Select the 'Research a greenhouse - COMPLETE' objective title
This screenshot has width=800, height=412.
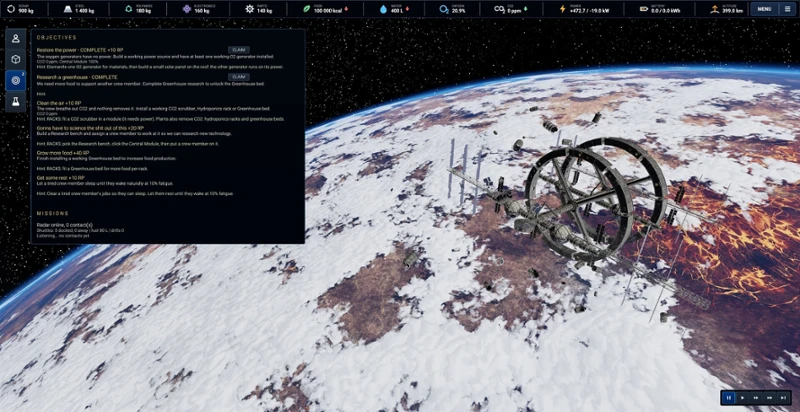77,77
